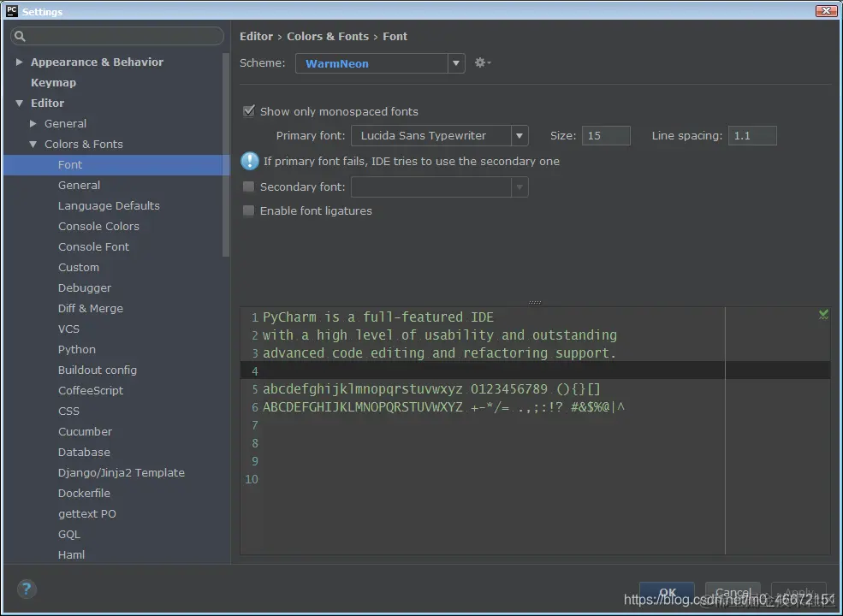Enable font ligatures checkbox

pos(248,210)
